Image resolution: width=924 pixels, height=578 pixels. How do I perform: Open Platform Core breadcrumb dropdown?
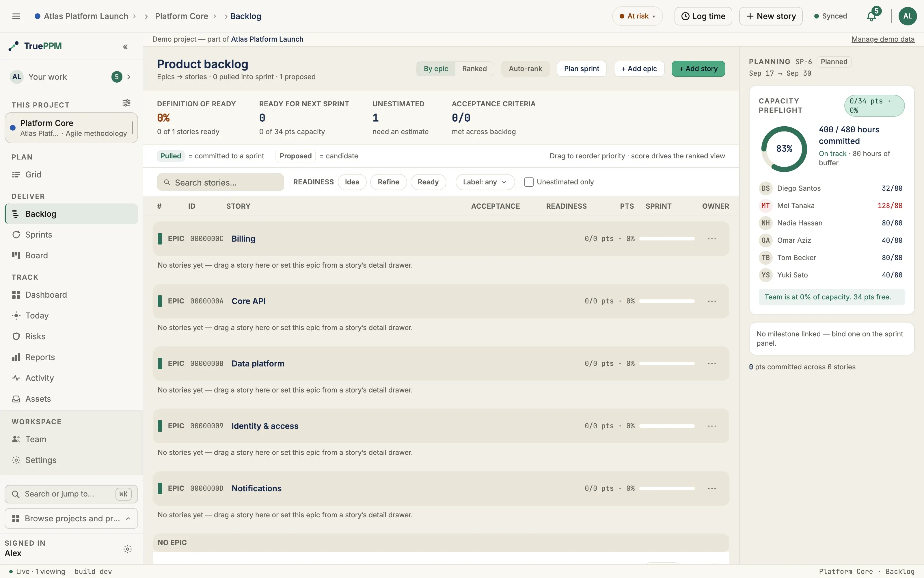[215, 16]
